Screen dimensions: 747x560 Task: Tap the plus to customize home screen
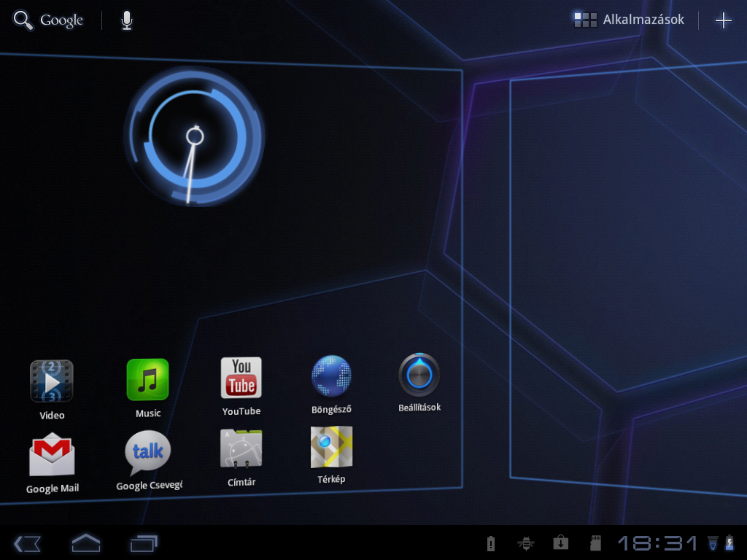(x=723, y=20)
